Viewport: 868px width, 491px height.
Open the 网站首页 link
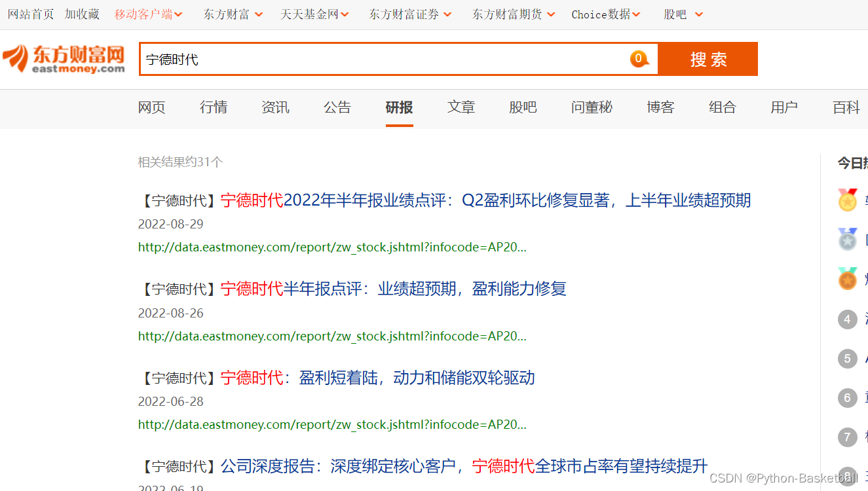31,14
